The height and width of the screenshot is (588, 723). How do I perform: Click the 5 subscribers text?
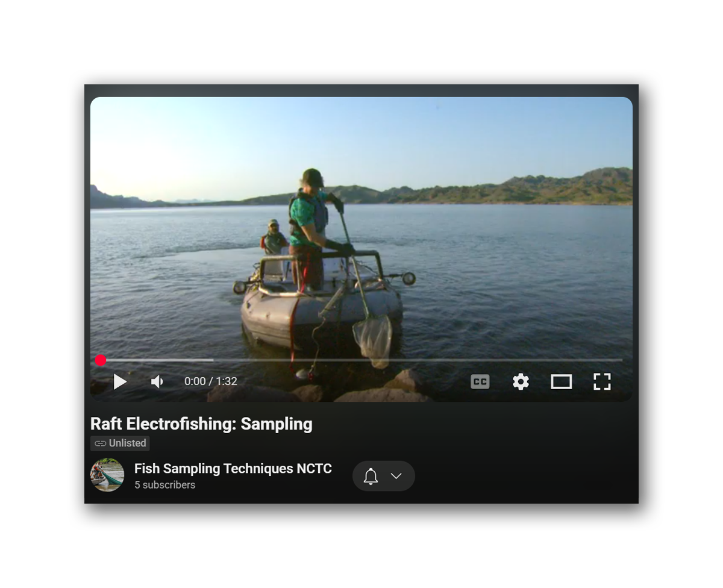click(x=164, y=485)
